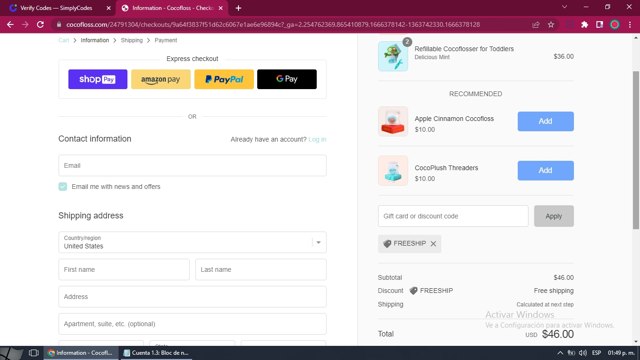
Task: Add CocoPlush Threaders to order
Action: [x=545, y=170]
